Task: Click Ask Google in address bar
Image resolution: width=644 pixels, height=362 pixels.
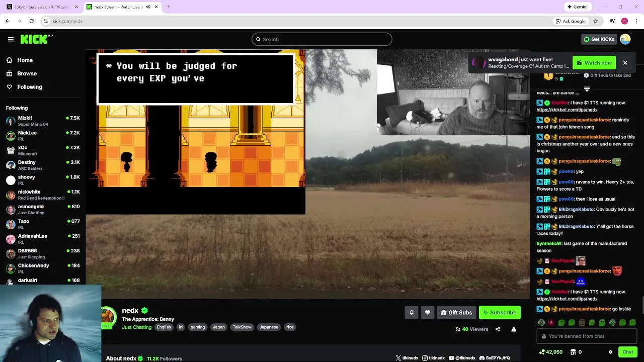Action: point(571,21)
